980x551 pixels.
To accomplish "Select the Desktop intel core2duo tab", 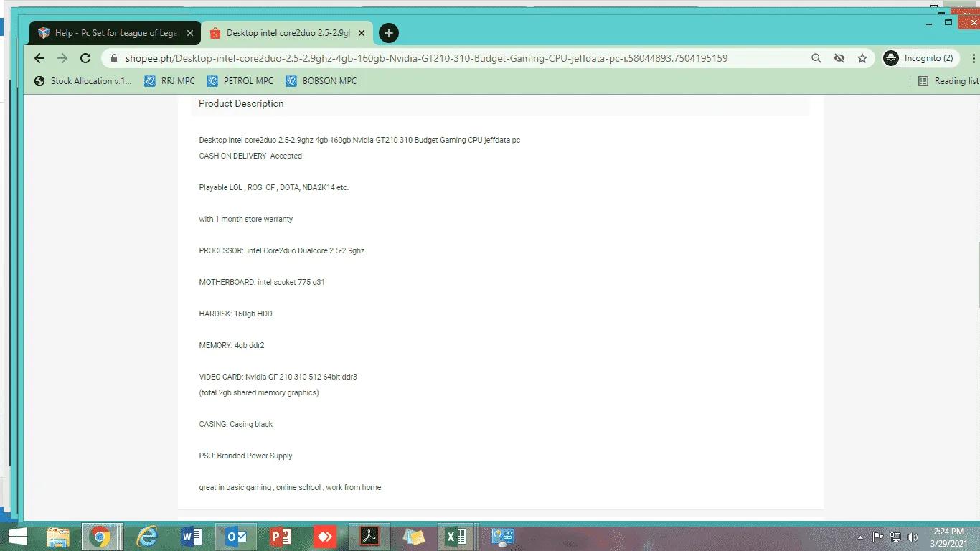I will 287,33.
